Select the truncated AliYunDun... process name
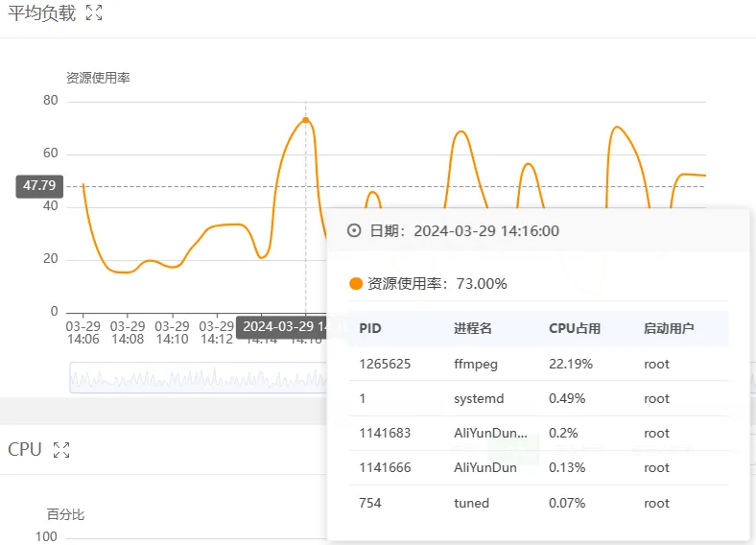756x545 pixels. click(x=490, y=433)
